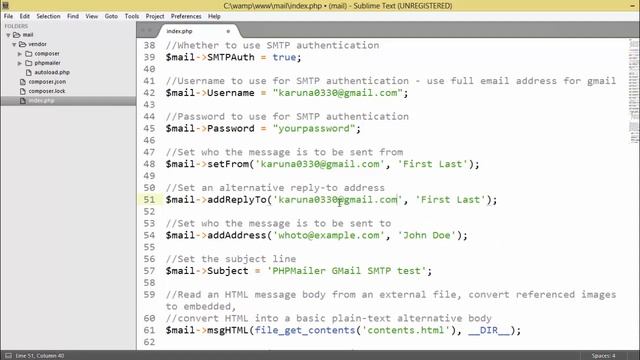Click the Subject property on line 57
Viewport: 640px width, 360px height.
coord(228,271)
